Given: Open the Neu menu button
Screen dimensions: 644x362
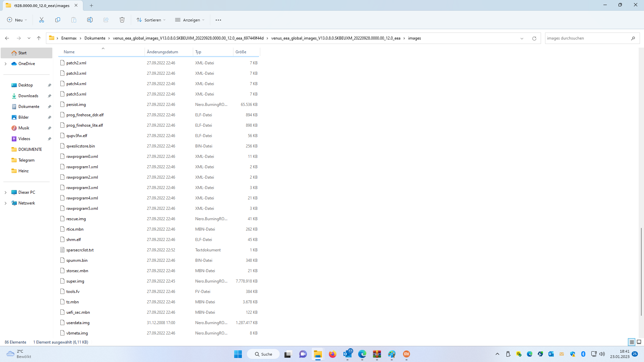Looking at the screenshot, I should point(17,20).
